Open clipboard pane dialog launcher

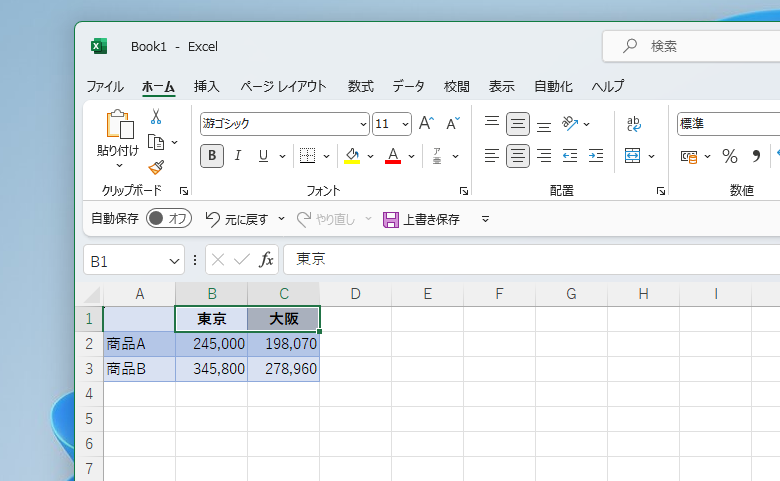pyautogui.click(x=184, y=191)
